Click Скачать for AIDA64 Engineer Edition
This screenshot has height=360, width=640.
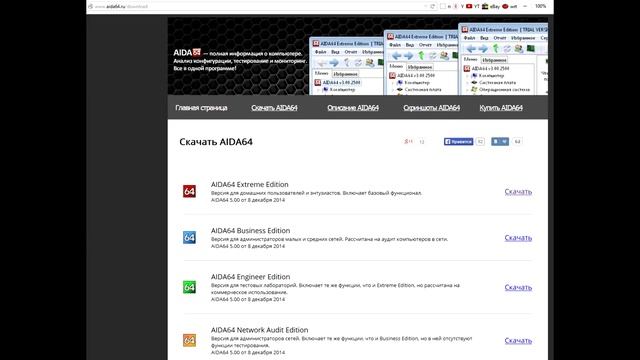[518, 287]
